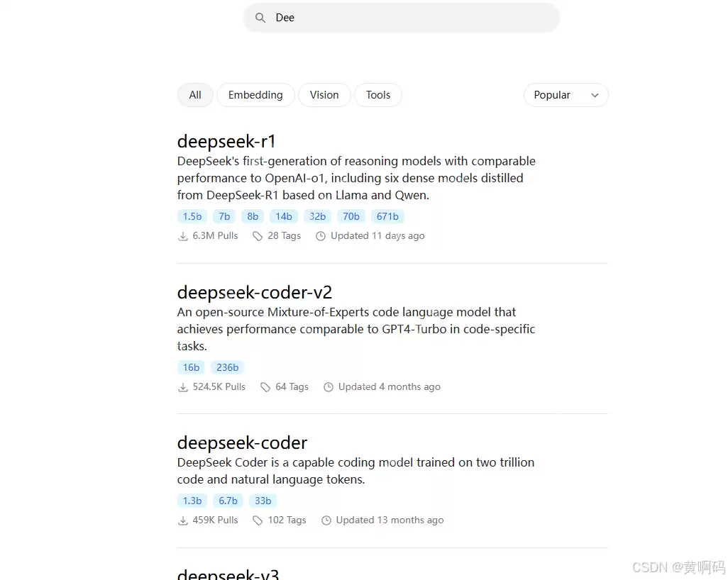This screenshot has width=728, height=580.
Task: Click the tag icon beside 28 Tags
Action: [257, 235]
